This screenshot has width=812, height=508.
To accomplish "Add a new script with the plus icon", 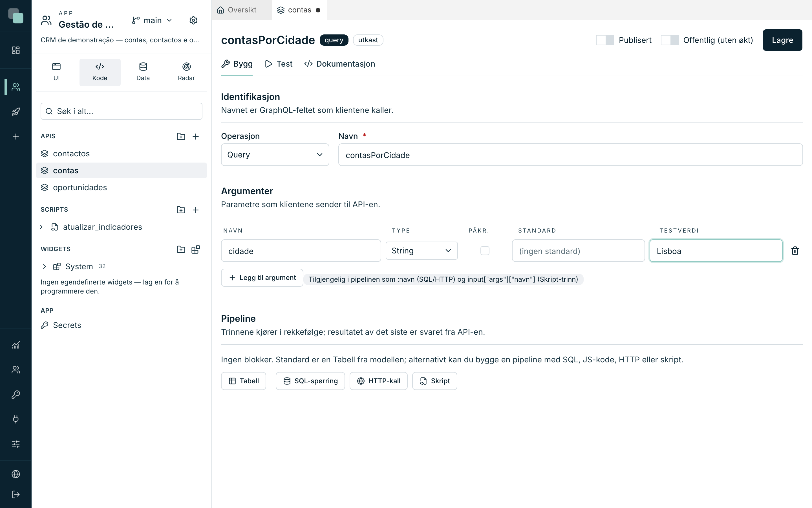I will [196, 210].
